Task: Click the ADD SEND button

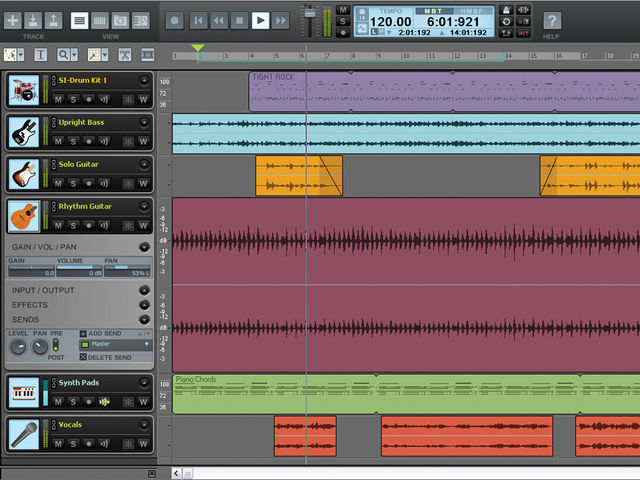Action: [101, 333]
